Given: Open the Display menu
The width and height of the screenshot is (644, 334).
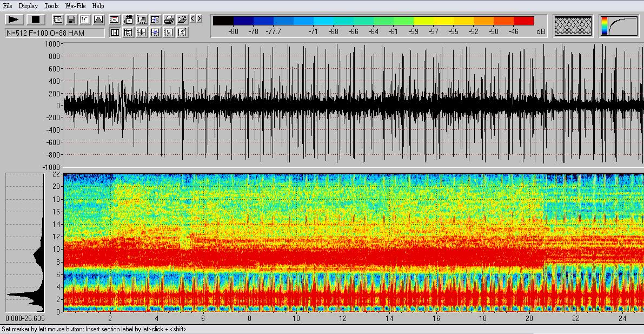Looking at the screenshot, I should tap(28, 6).
